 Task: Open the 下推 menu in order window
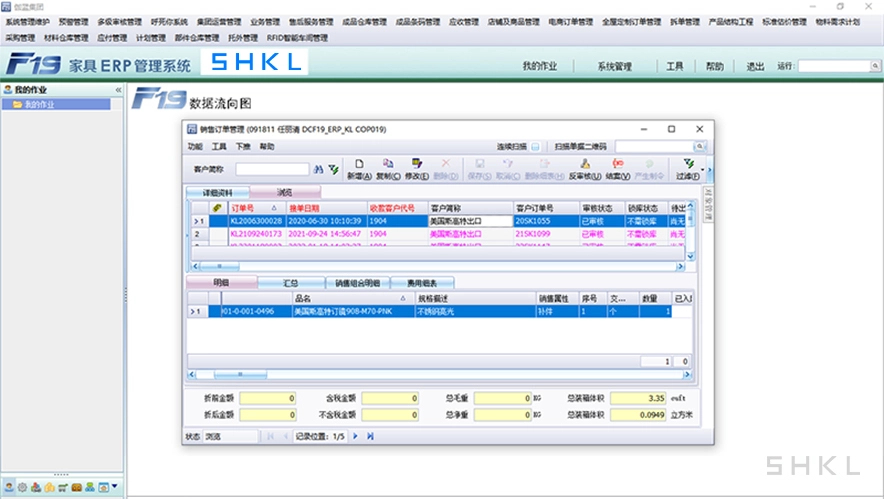[243, 147]
